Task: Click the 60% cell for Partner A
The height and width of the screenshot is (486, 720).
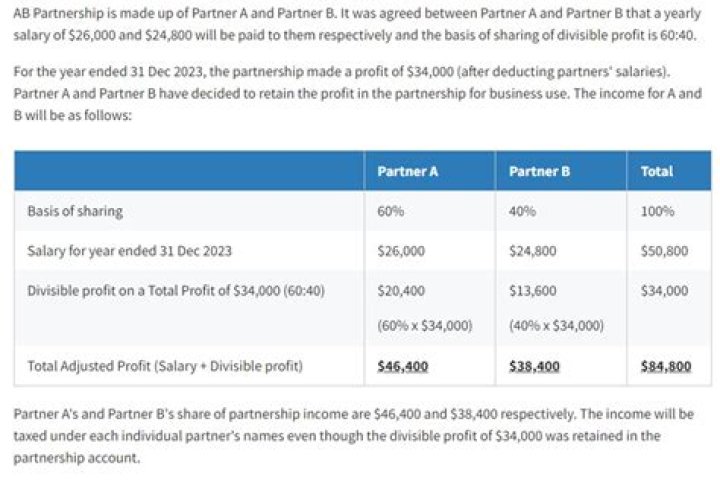Action: tap(391, 211)
